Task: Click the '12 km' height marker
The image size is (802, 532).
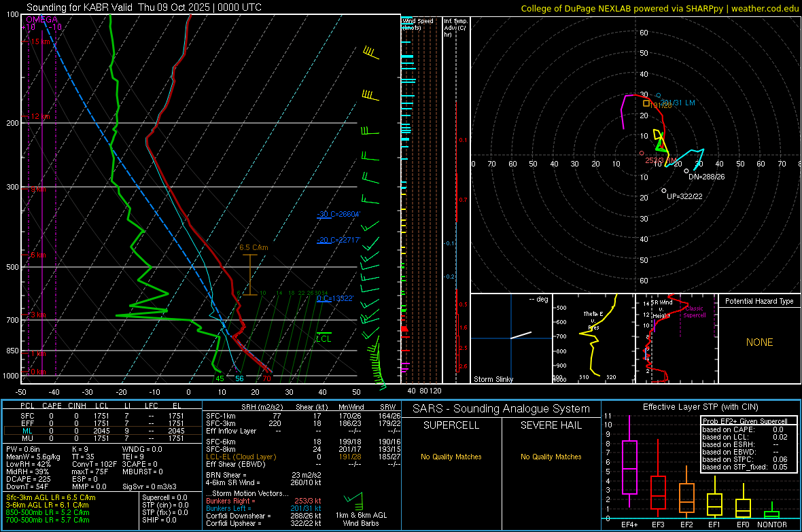Action: tap(40, 117)
